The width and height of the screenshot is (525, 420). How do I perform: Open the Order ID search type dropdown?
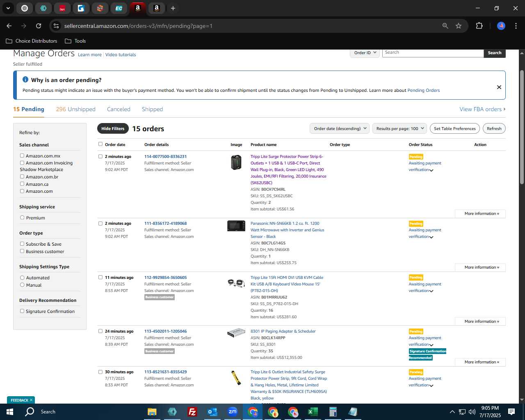coord(365,53)
